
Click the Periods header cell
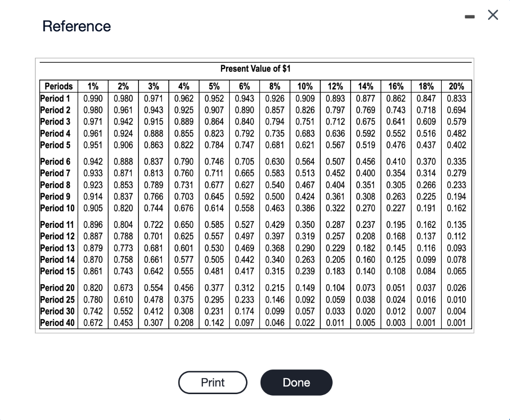tap(58, 86)
